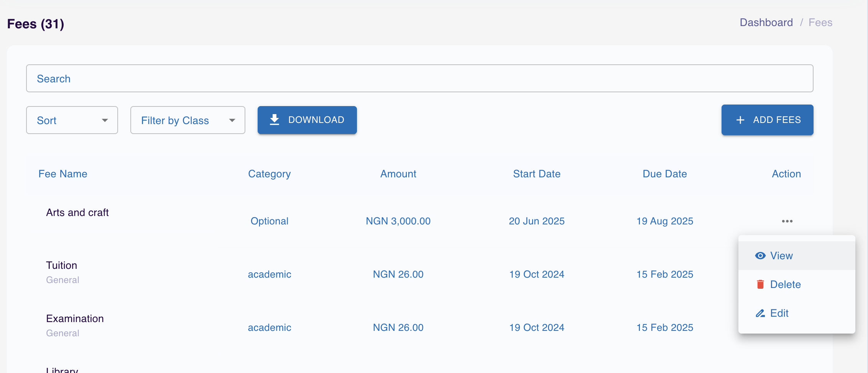Select the Arts and craft fee name
Viewport: 868px width, 373px height.
pyautogui.click(x=77, y=213)
